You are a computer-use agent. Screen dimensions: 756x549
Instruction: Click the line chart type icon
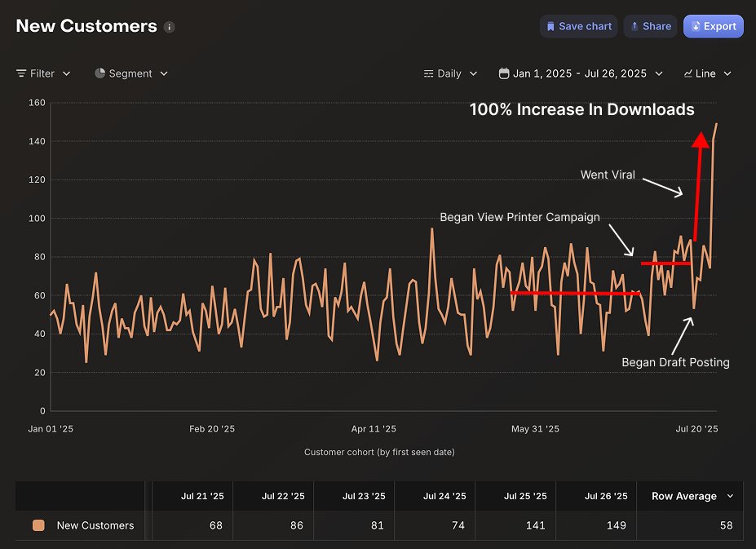688,73
